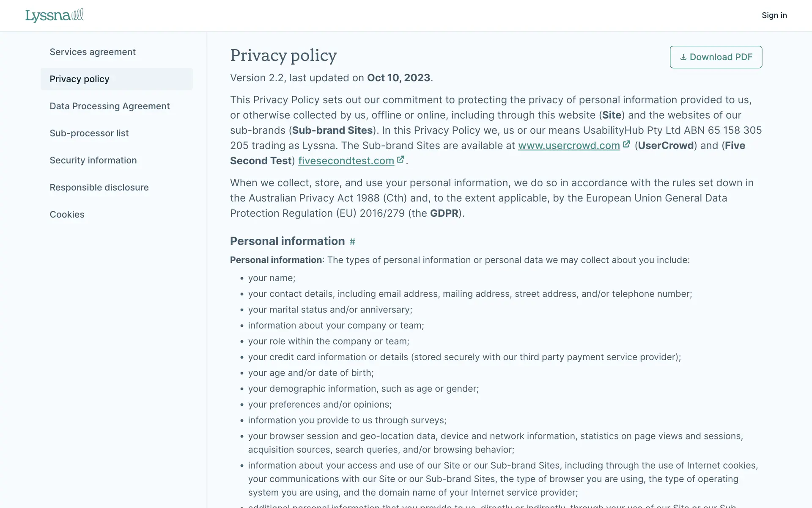812x508 pixels.
Task: Click Sign in at the top right
Action: [x=774, y=16]
